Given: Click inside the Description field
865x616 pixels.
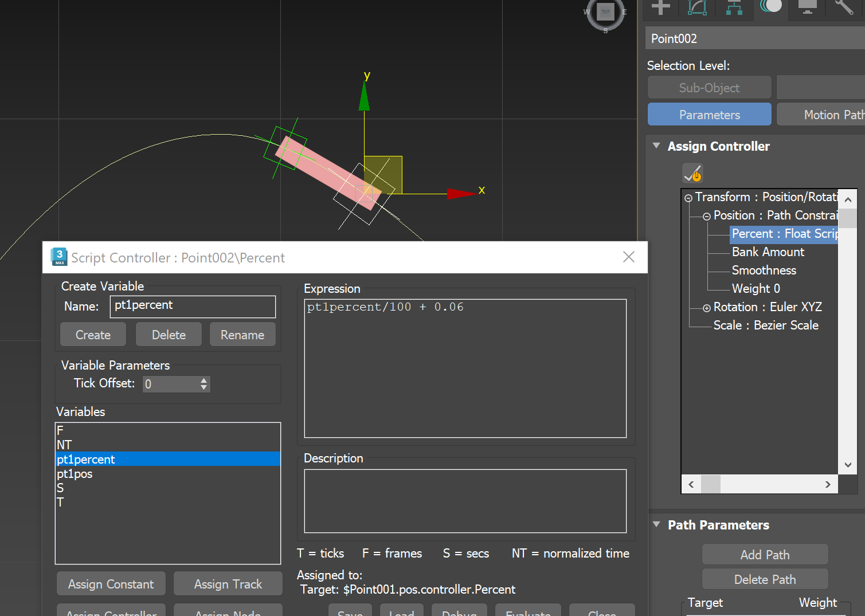Looking at the screenshot, I should 465,501.
